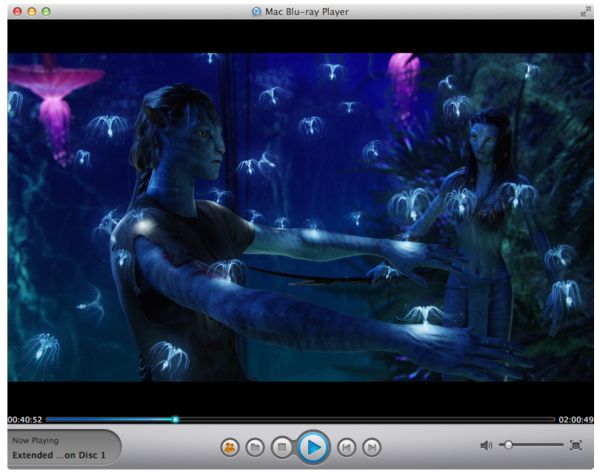The width and height of the screenshot is (600, 474).
Task: Click the playback progress knob on the seek bar
Action: [x=175, y=419]
